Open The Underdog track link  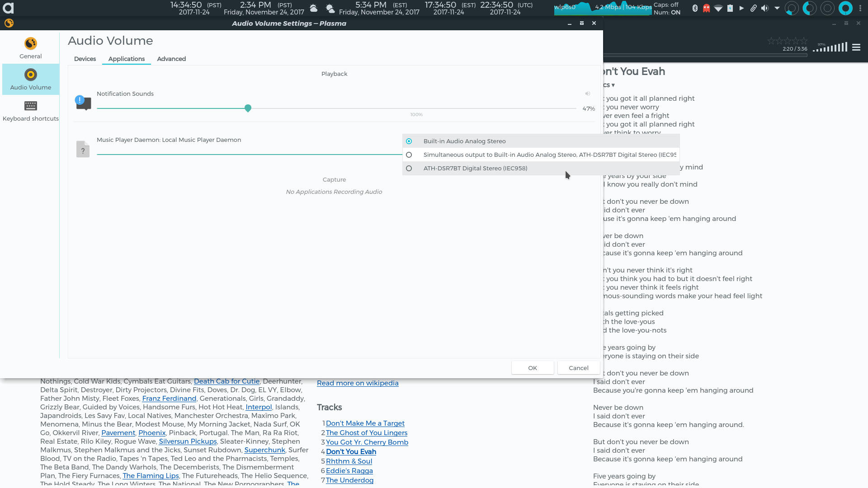pos(349,480)
